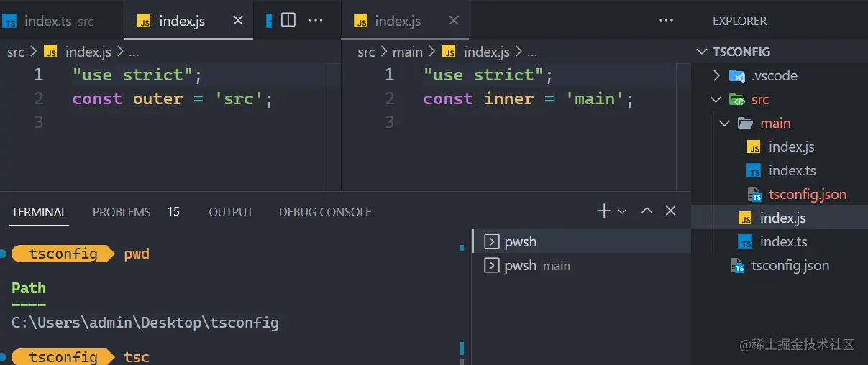This screenshot has width=868, height=365.
Task: Click line number 3 in left editor
Action: (39, 122)
